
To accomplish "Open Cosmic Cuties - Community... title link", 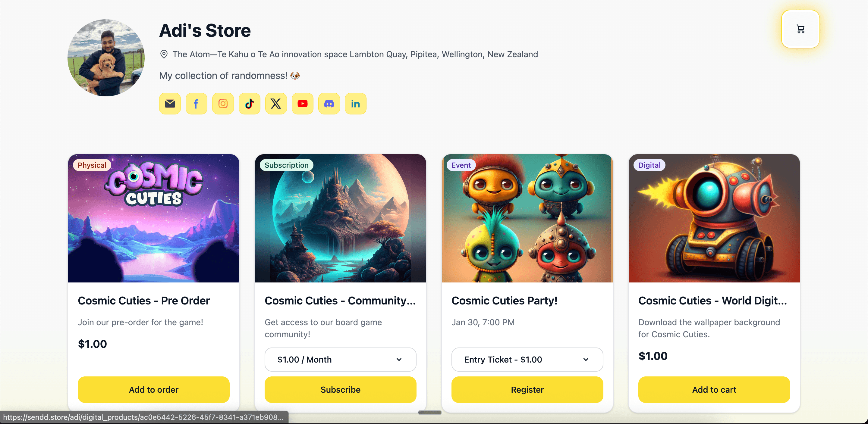I will pos(340,301).
